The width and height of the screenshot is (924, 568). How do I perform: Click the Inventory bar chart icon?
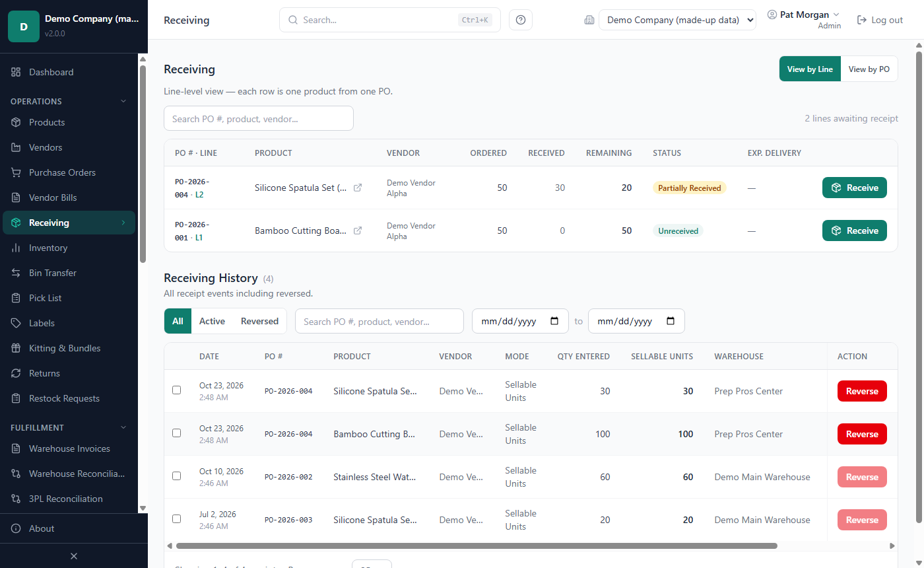click(x=16, y=248)
